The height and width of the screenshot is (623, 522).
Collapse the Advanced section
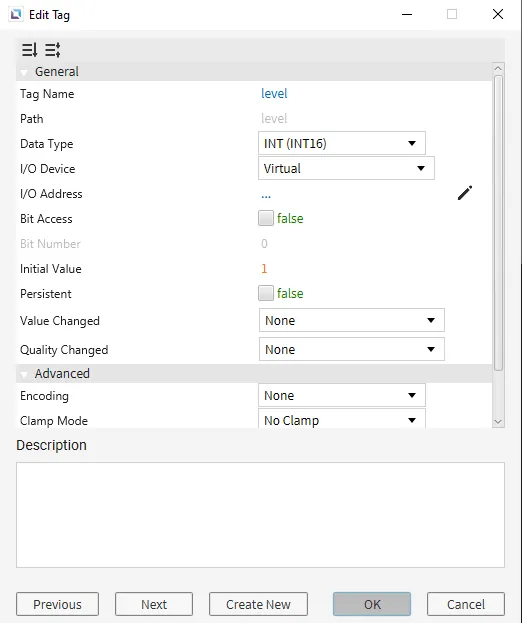click(24, 374)
